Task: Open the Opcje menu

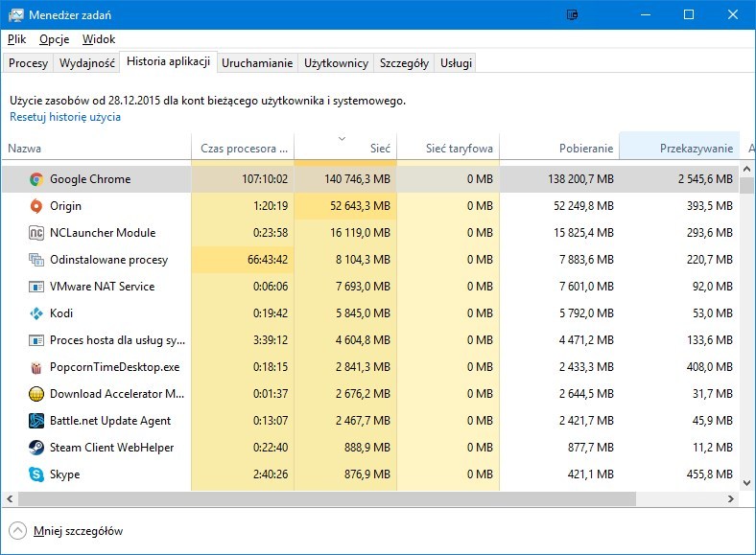Action: [x=55, y=39]
